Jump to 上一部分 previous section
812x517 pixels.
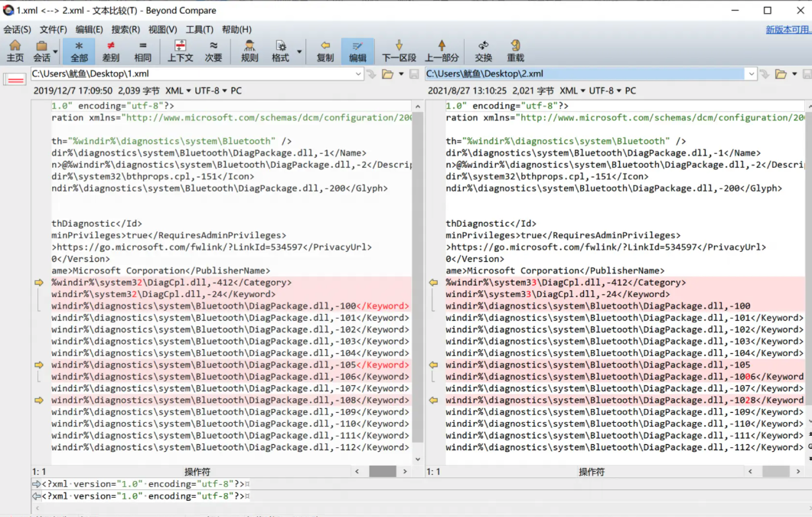coord(442,51)
